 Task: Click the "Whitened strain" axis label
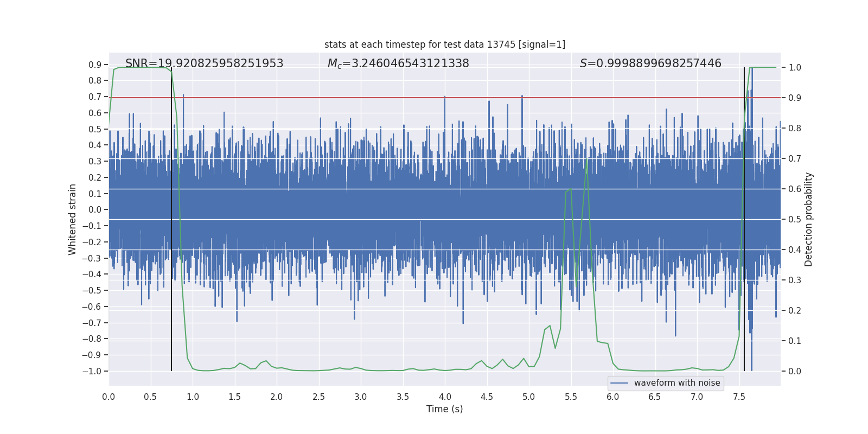(73, 219)
